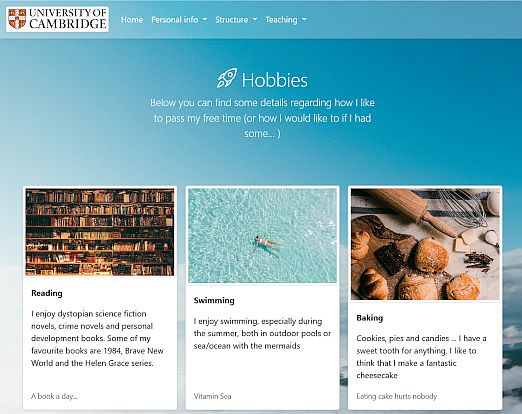This screenshot has height=414, width=522.
Task: Click the 'Vitamin Sea' footer text
Action: coord(212,396)
